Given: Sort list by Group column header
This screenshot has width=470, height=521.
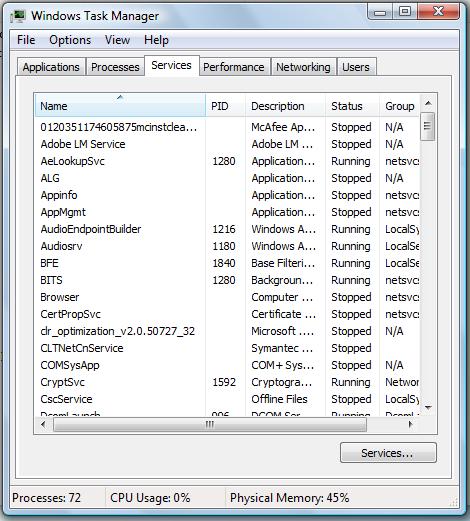Looking at the screenshot, I should [x=400, y=106].
